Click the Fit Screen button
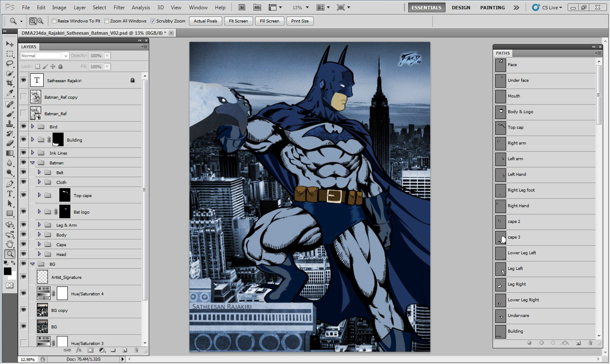Image resolution: width=610 pixels, height=364 pixels. pos(238,21)
